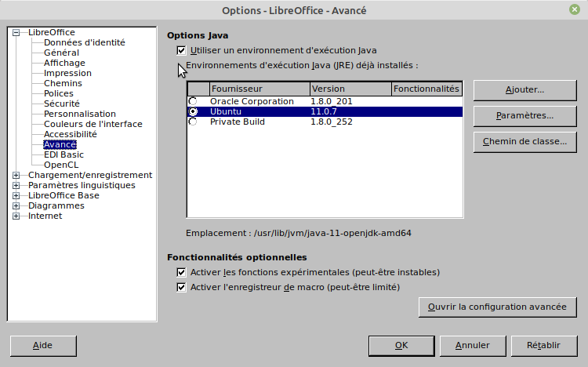
Task: Open the Sécurité settings page
Action: [62, 104]
